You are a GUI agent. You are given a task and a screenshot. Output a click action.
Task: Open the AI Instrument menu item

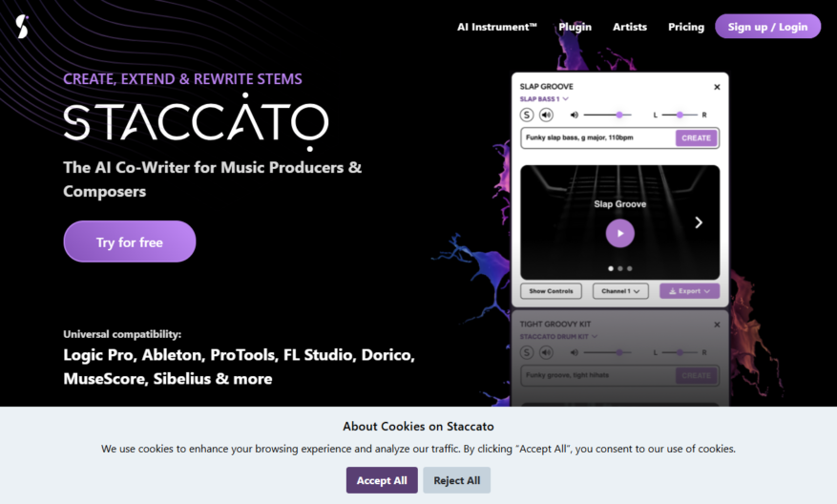[x=497, y=27]
